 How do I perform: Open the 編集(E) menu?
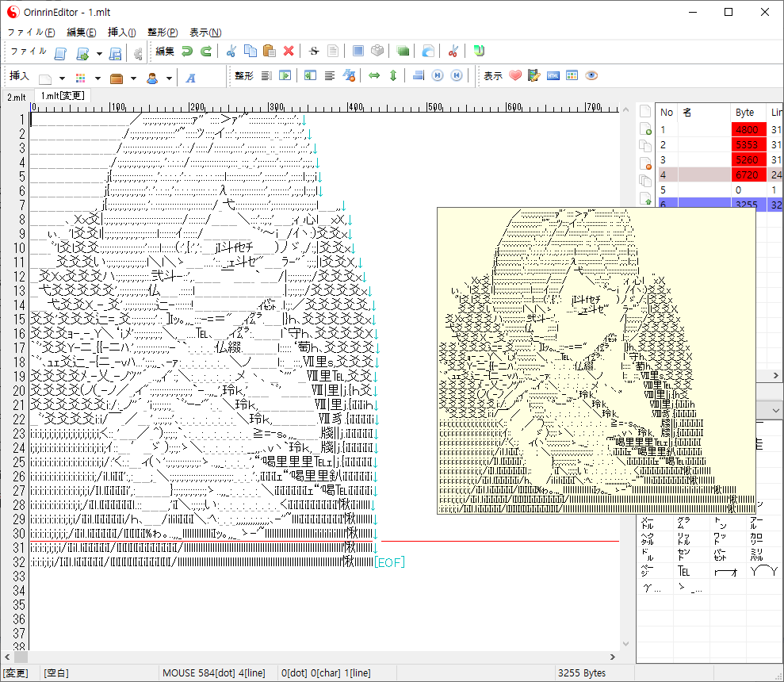tap(81, 33)
